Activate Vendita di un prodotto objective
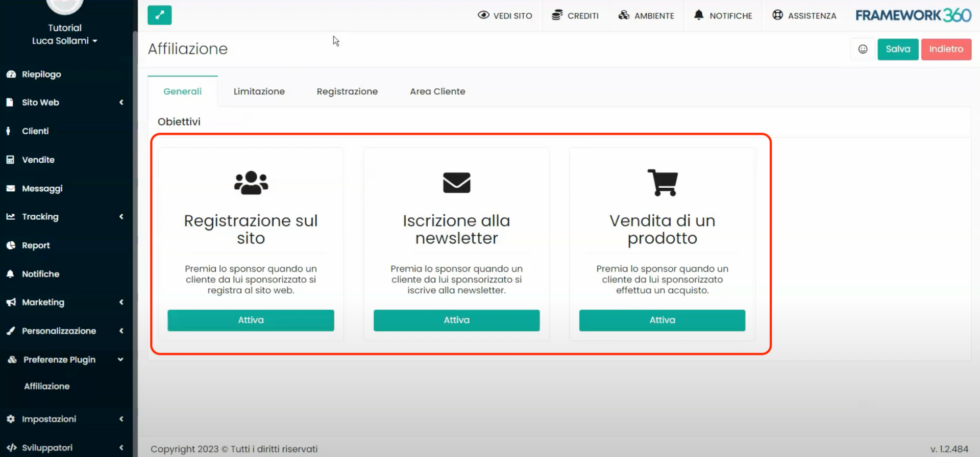This screenshot has height=457, width=980. (x=662, y=320)
